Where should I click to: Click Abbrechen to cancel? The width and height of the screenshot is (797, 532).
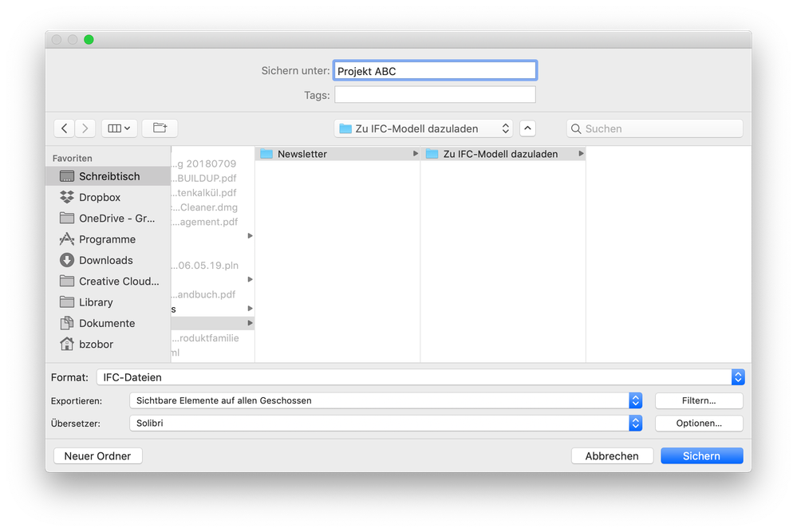[612, 455]
